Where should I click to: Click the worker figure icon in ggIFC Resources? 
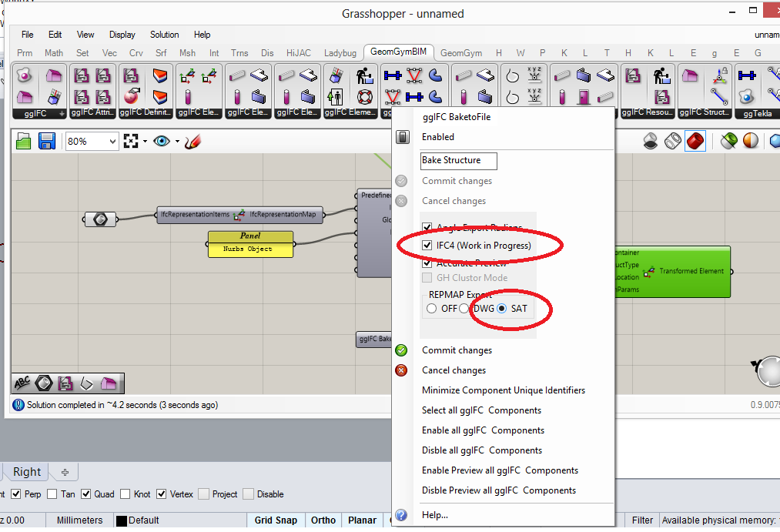coord(661,76)
